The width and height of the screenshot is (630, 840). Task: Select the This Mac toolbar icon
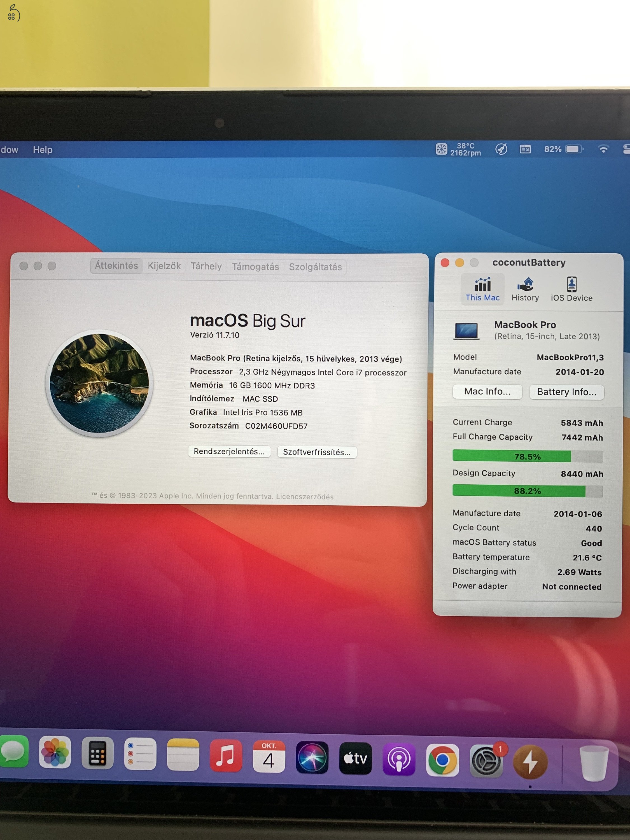coord(482,289)
